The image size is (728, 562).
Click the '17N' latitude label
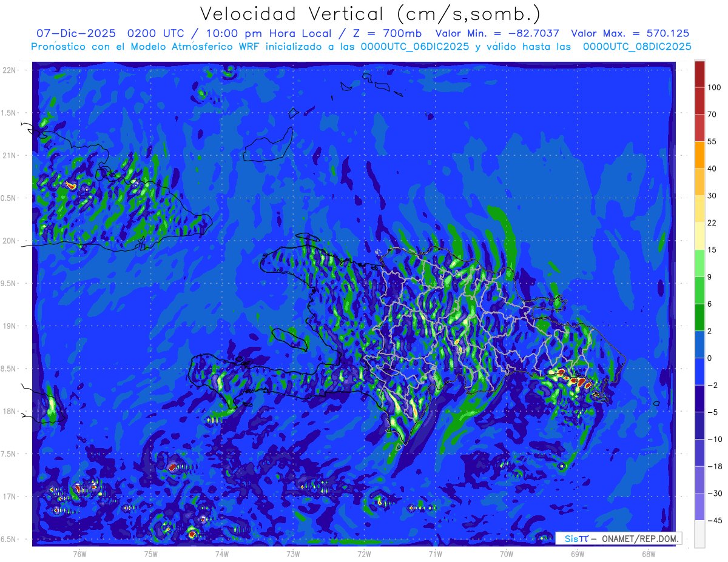point(9,497)
